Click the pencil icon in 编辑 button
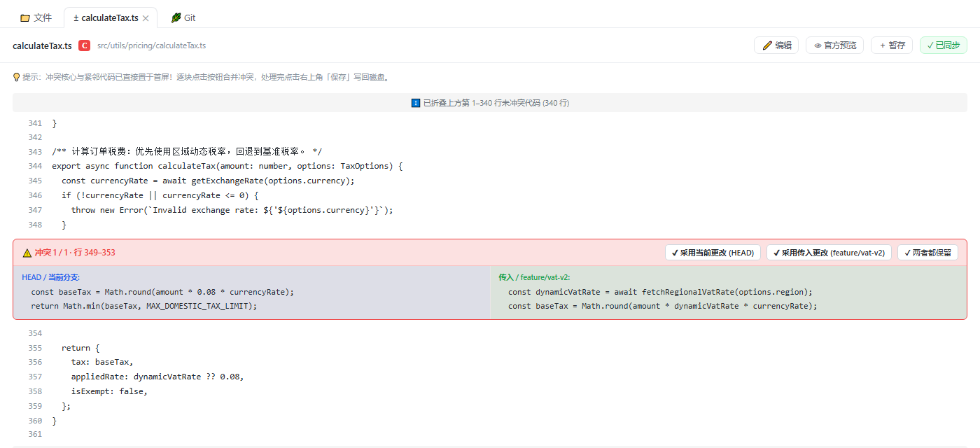Image resolution: width=980 pixels, height=448 pixels. [767, 45]
